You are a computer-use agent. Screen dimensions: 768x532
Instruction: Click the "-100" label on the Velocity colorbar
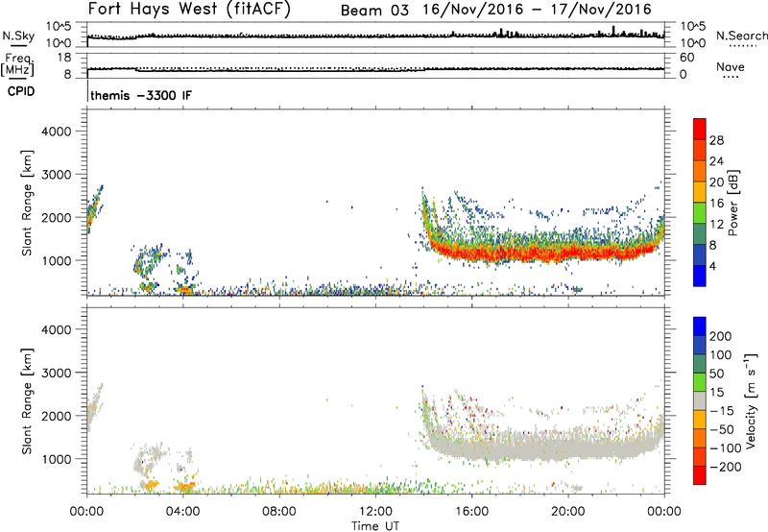725,448
